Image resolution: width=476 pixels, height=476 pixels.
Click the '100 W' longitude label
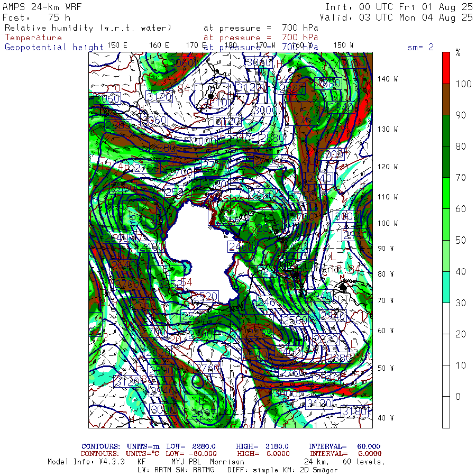[x=388, y=223]
